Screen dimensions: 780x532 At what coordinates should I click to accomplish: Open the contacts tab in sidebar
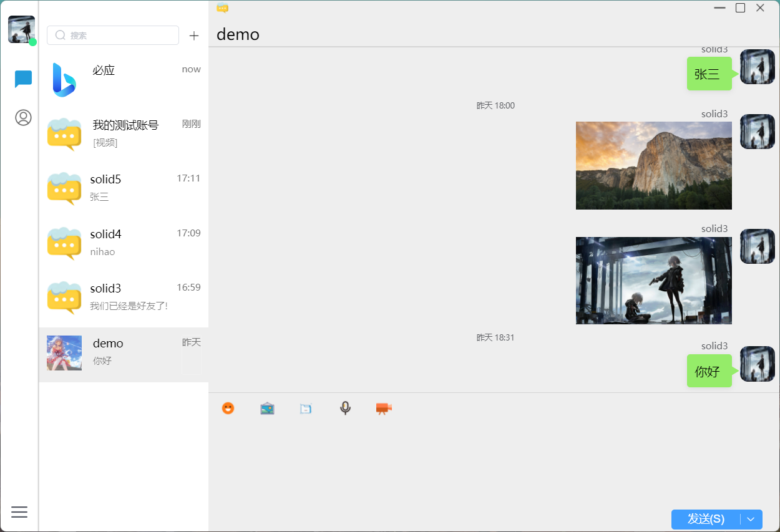pyautogui.click(x=23, y=117)
